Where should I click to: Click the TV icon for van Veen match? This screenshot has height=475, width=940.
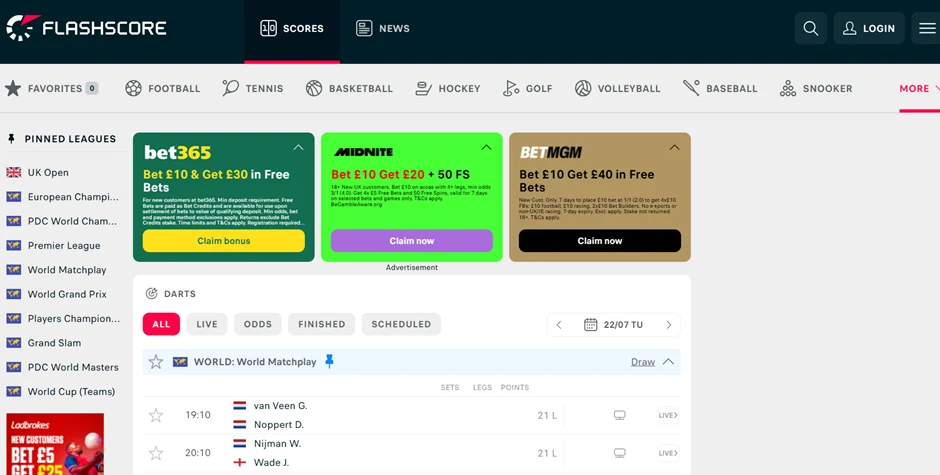619,415
